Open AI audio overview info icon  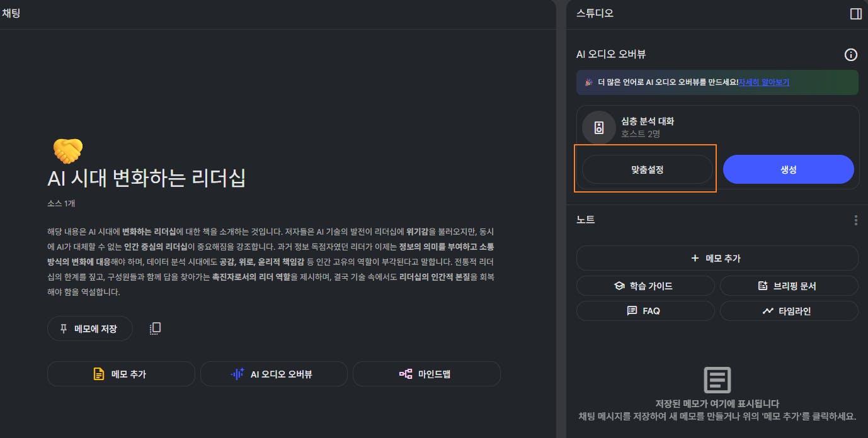(850, 55)
